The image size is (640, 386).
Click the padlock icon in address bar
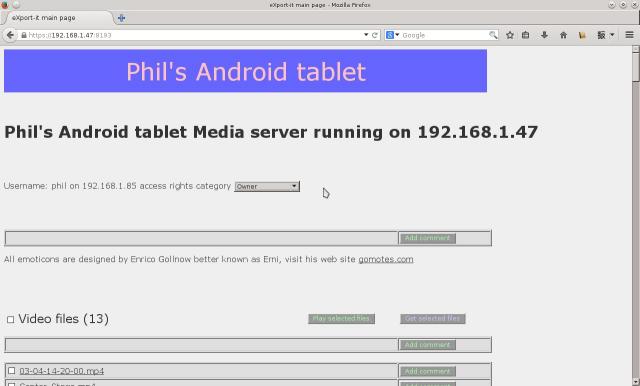click(24, 35)
